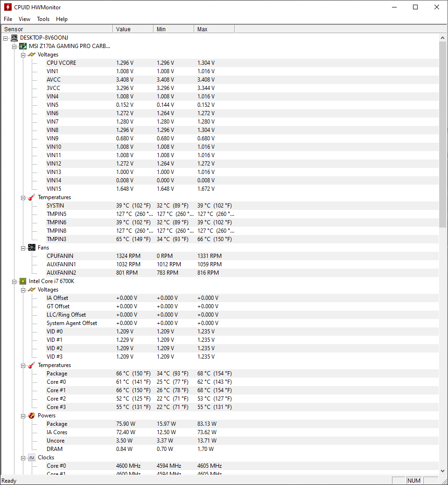This screenshot has width=448, height=485.
Task: Click the MSI Z170A motherboard icon
Action: [x=23, y=46]
